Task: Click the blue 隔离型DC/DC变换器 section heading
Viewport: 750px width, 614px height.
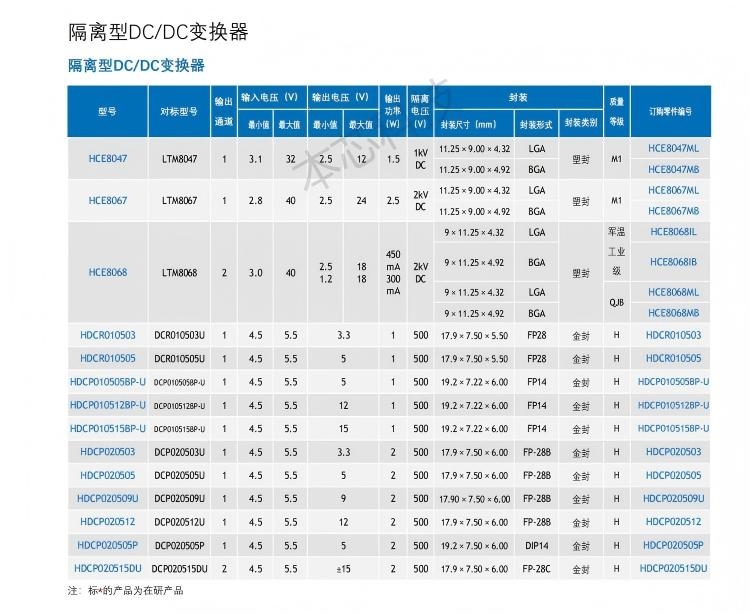Action: click(136, 65)
